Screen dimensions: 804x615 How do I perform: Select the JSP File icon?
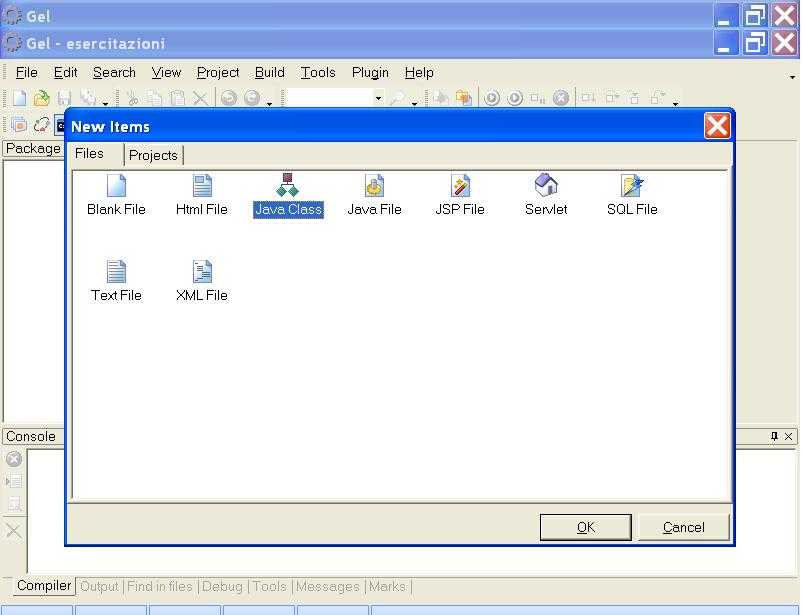click(460, 194)
